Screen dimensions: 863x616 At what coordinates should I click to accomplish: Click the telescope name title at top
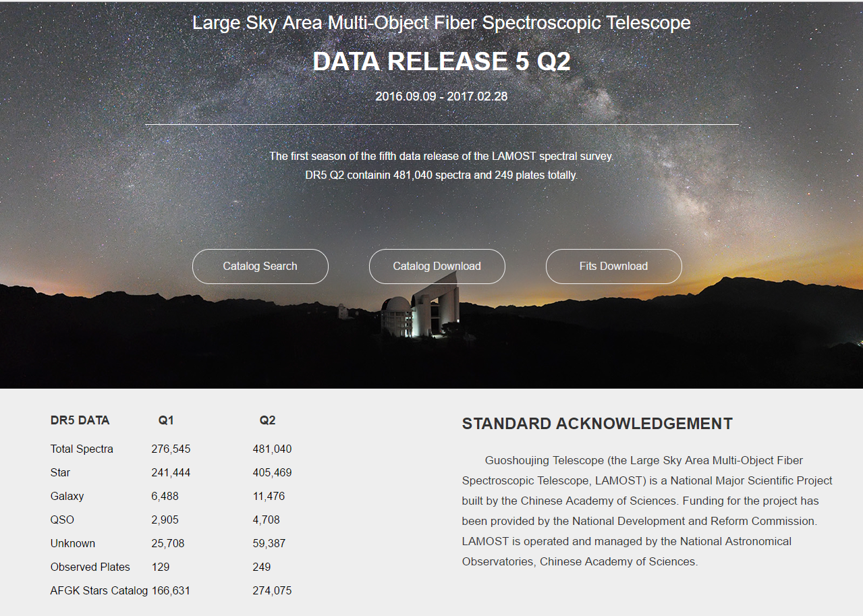442,23
